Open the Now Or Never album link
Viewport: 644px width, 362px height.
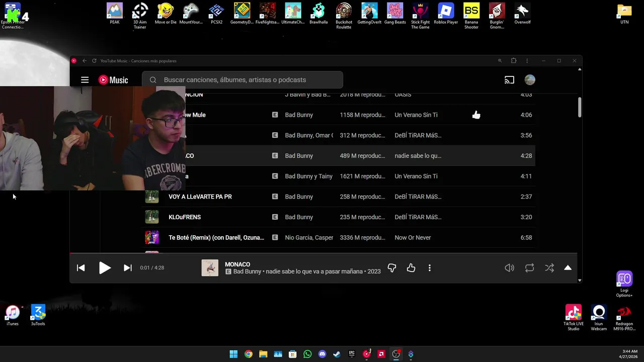[x=413, y=238]
